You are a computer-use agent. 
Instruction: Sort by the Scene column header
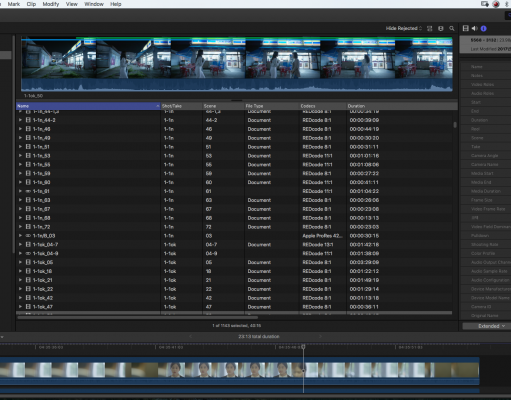223,106
